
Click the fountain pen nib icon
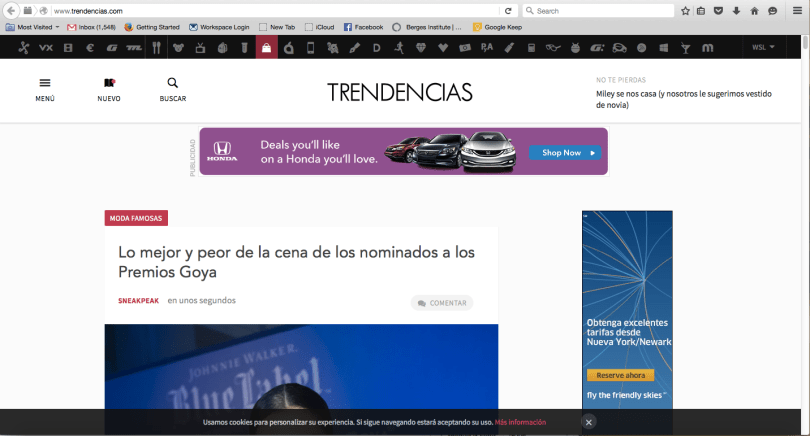click(x=354, y=48)
